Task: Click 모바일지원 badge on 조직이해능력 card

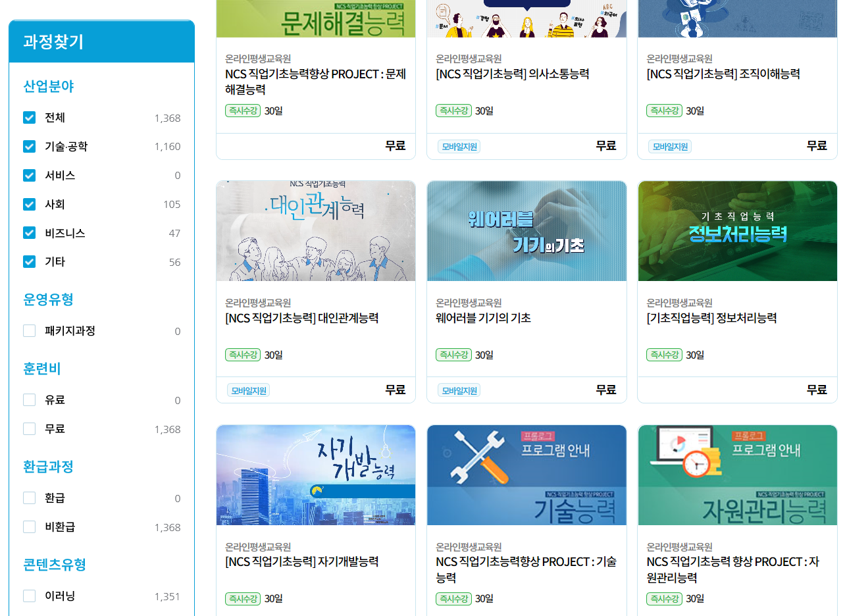Action: click(x=670, y=146)
